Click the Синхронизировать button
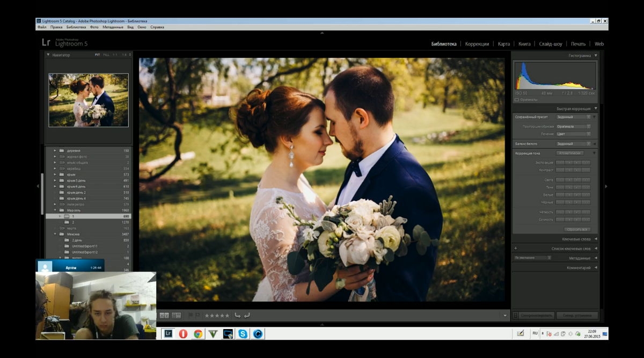Viewport: 644px width, 358px height. [x=537, y=316]
